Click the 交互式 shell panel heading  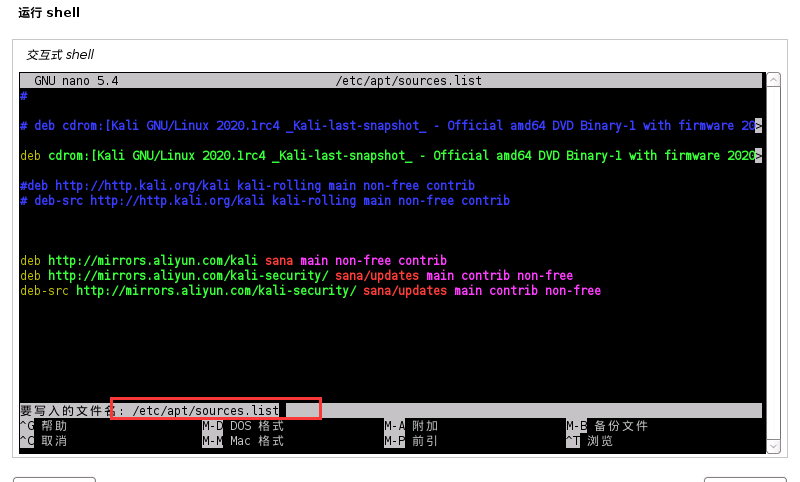click(x=60, y=55)
